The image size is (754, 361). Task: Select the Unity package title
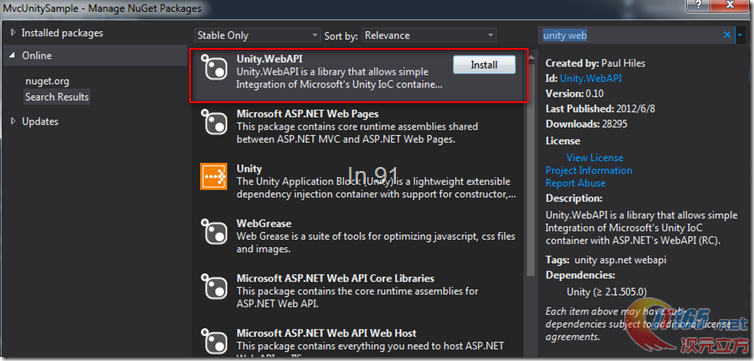pos(249,169)
